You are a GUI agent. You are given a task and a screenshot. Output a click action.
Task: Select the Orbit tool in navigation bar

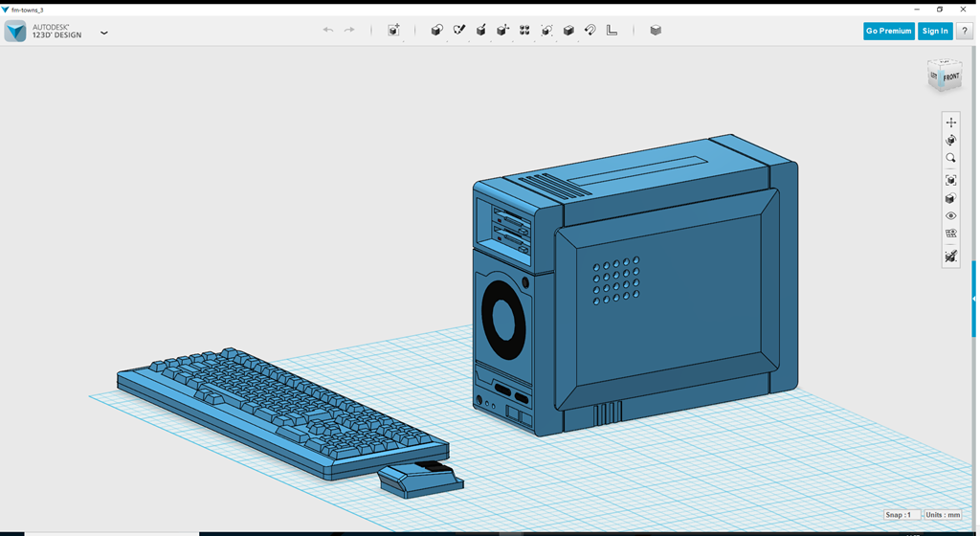(x=950, y=141)
